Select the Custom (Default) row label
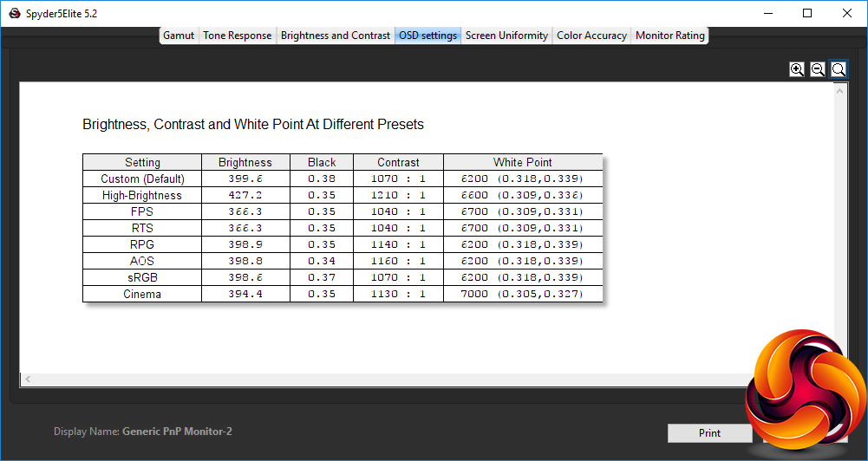This screenshot has height=461, width=868. (x=142, y=179)
